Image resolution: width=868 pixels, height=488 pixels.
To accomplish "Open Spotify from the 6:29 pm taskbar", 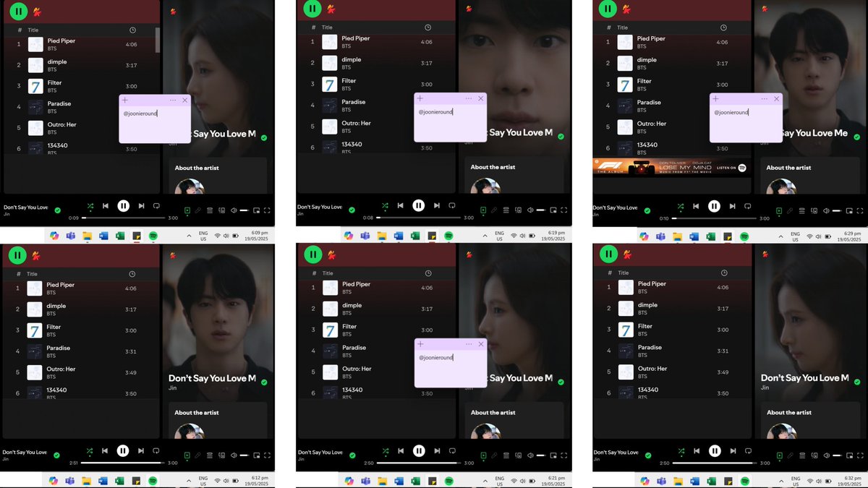I will 744,236.
